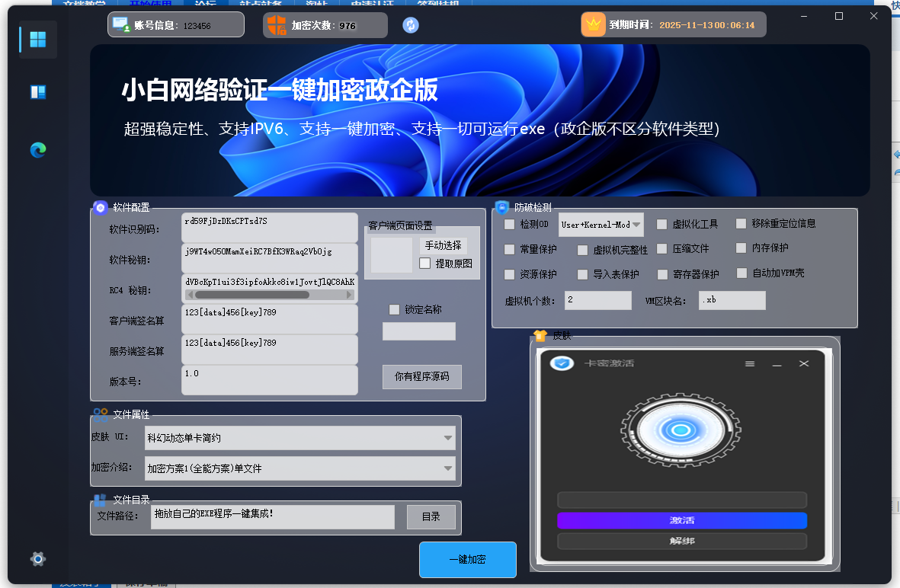
Task: Click the 文件路径 input field
Action: tap(272, 516)
